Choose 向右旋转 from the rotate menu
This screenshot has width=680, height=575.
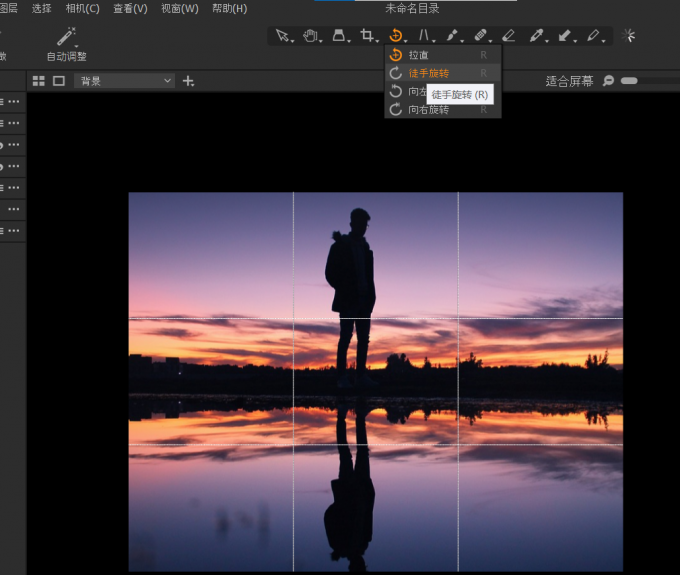(x=443, y=109)
